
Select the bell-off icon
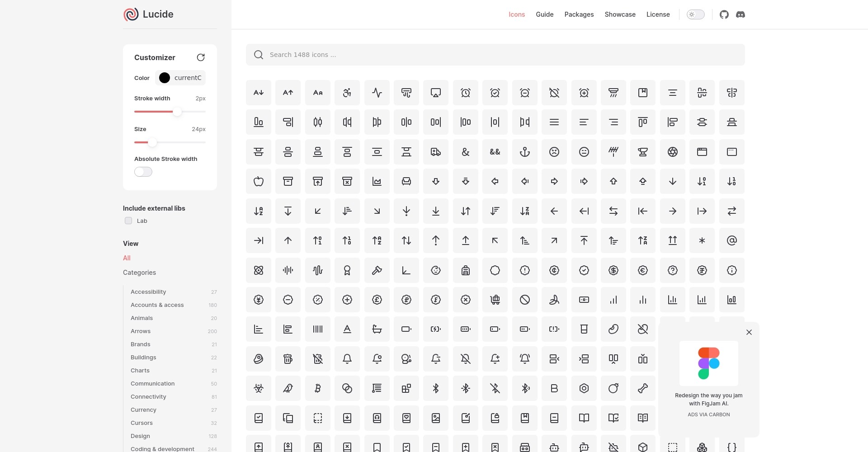(465, 359)
